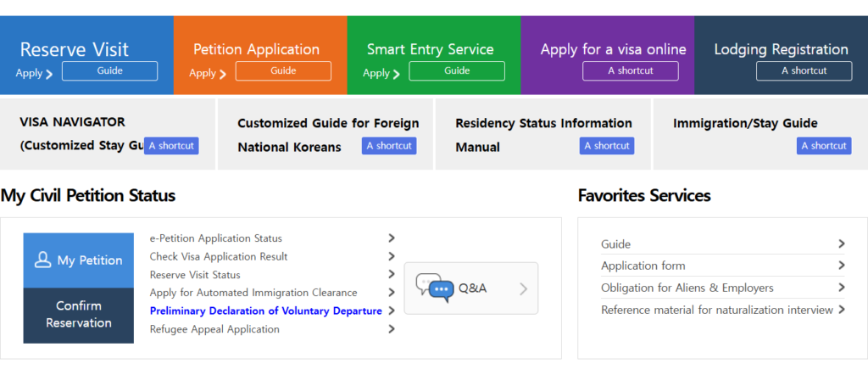This screenshot has height=375, width=868.
Task: Click chevron next to Obligation for Aliens & Employers
Action: [842, 288]
